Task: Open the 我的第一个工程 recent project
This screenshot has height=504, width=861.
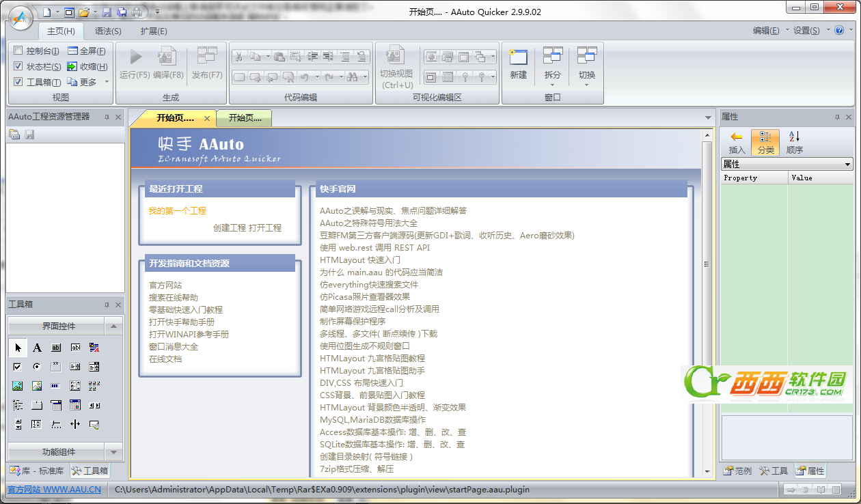Action: point(178,211)
